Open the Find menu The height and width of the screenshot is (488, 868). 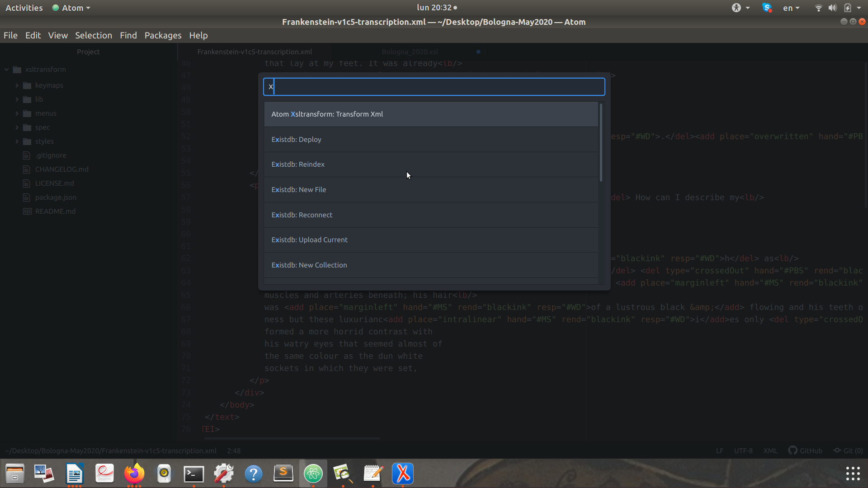128,35
